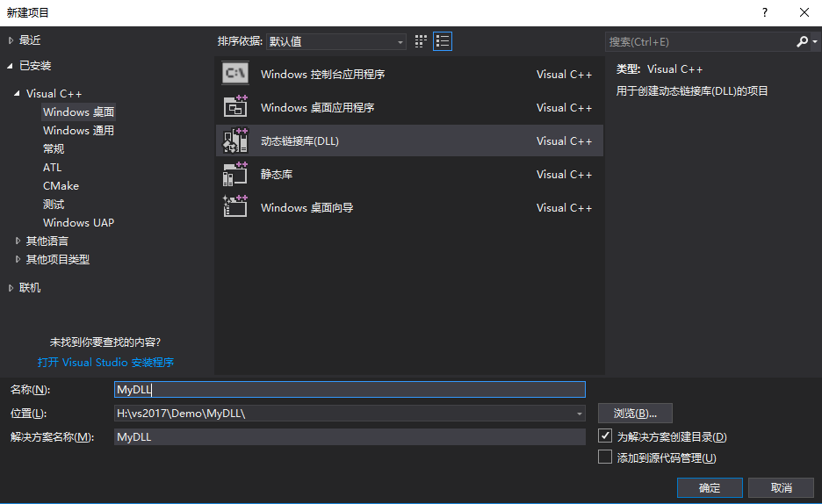This screenshot has width=822, height=504.
Task: Select the Windows 桌面应用程序 template name
Action: 318,107
